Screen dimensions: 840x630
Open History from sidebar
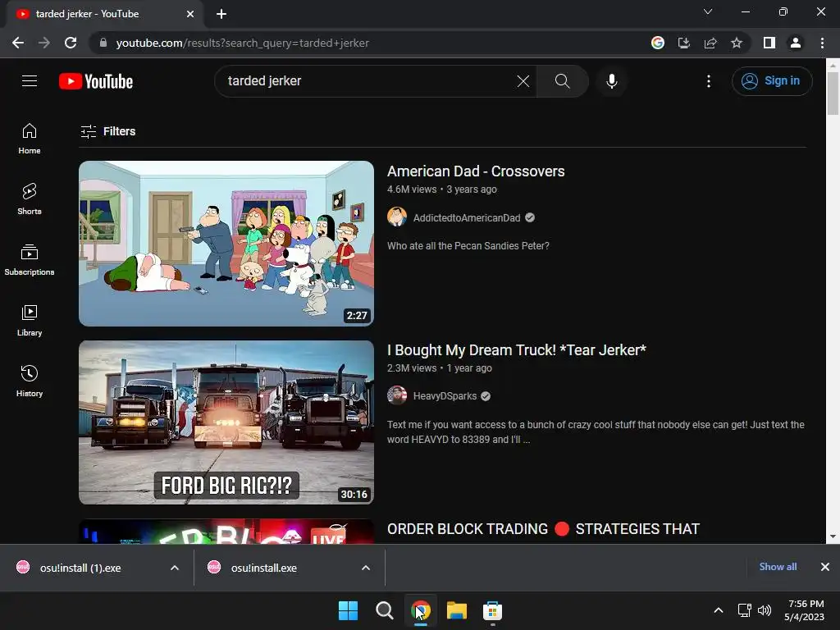[x=30, y=381]
